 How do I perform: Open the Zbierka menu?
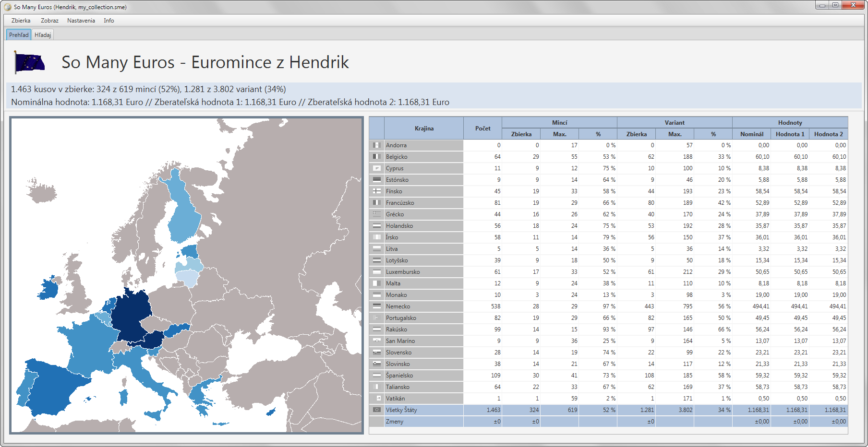21,21
